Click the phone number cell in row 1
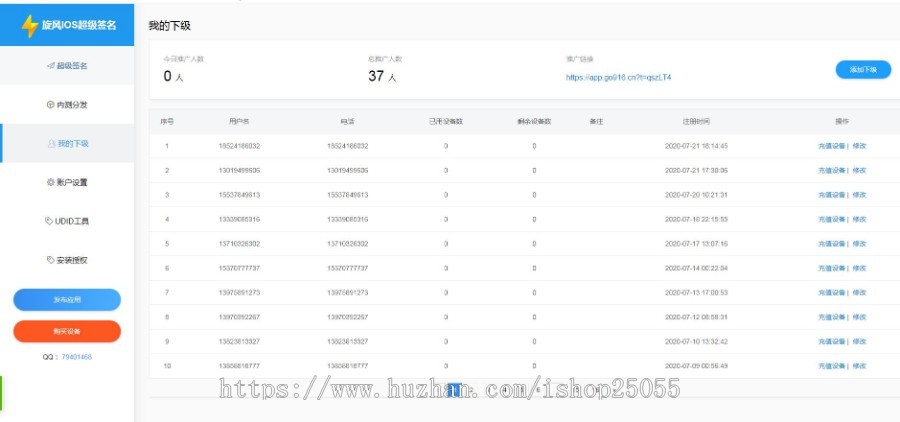 (347, 146)
